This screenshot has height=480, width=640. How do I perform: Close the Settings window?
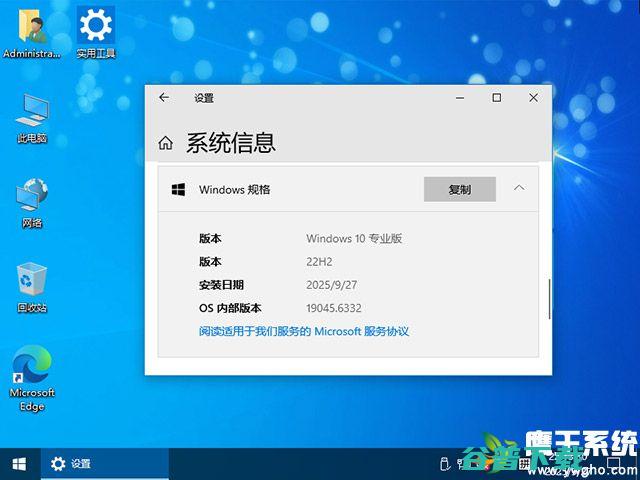(533, 98)
